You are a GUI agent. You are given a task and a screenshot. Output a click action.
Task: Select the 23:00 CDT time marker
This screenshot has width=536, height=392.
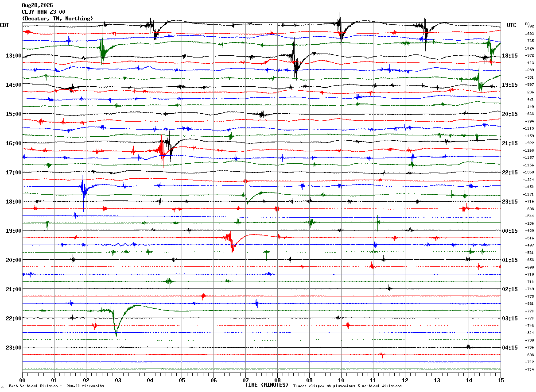tap(13, 348)
